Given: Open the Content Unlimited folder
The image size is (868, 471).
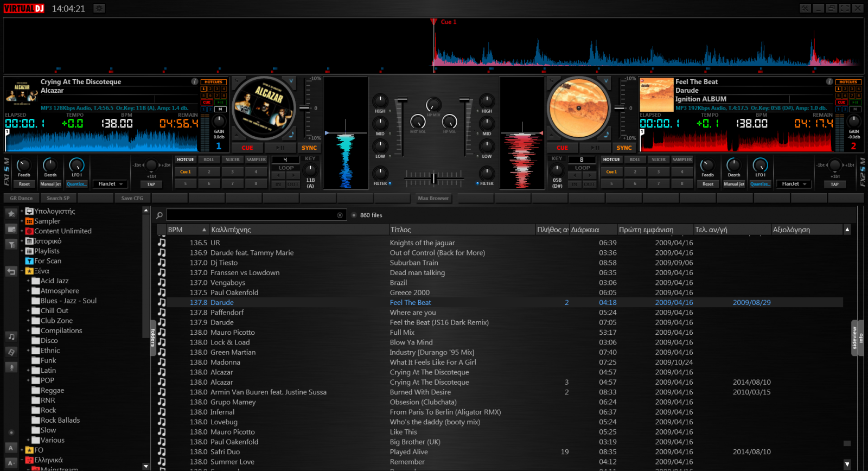Looking at the screenshot, I should 63,231.
